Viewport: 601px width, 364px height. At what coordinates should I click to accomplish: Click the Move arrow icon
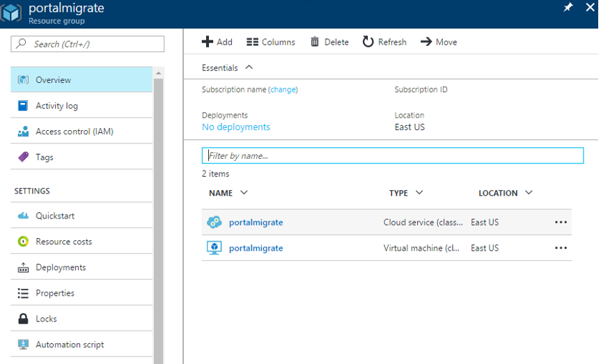426,42
